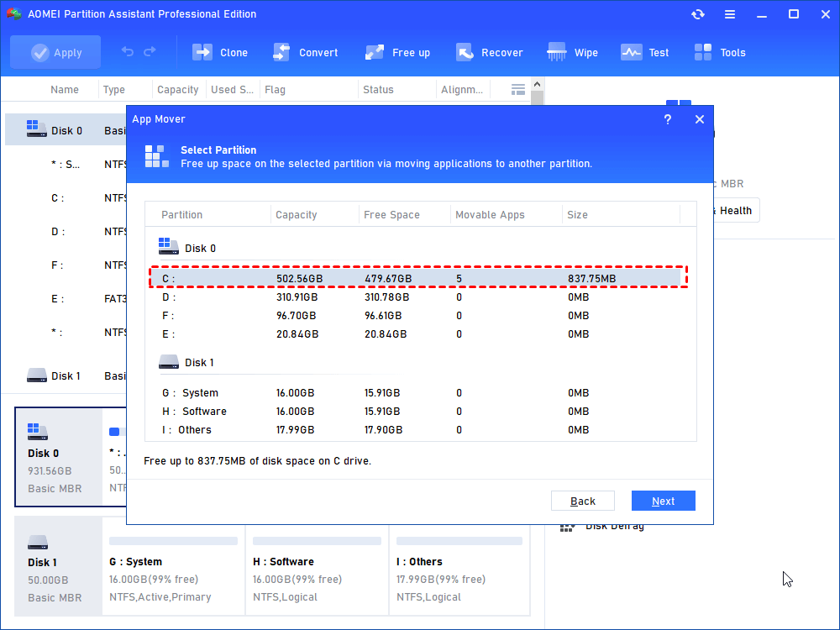Image resolution: width=840 pixels, height=630 pixels.
Task: Select the H: Software partition block
Action: click(317, 579)
